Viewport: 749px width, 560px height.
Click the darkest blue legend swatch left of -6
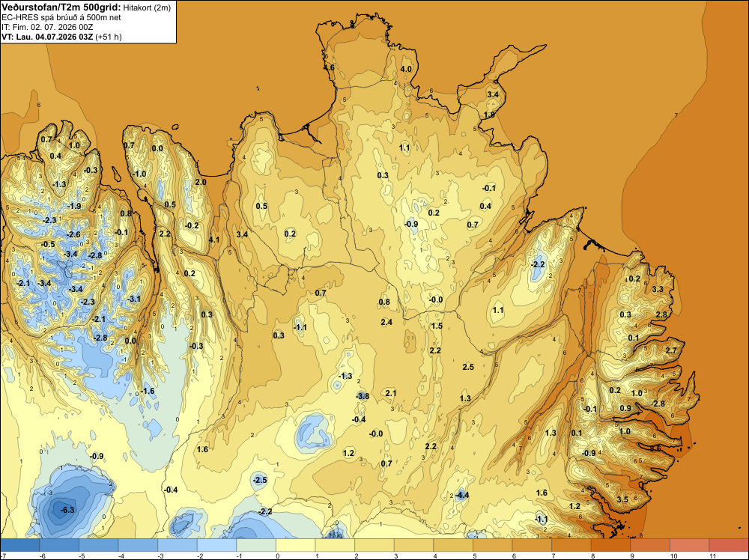20,545
